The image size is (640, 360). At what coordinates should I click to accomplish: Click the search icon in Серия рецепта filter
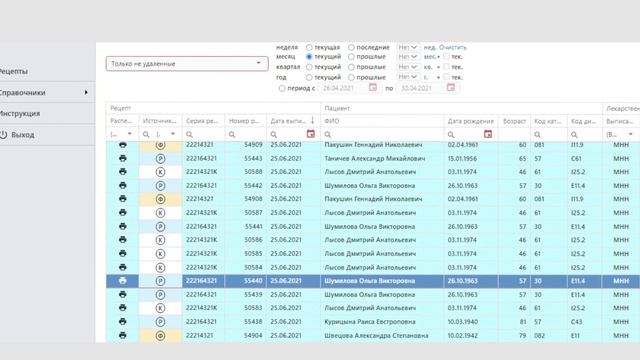tap(189, 135)
